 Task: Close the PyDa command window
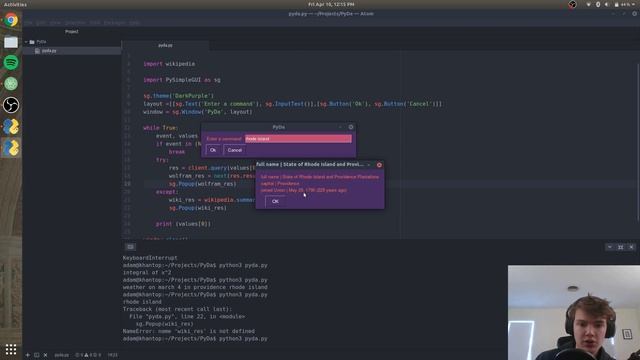(351, 127)
